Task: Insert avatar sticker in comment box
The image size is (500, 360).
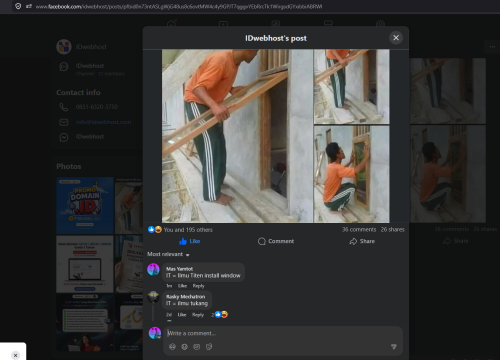Action: point(172,347)
